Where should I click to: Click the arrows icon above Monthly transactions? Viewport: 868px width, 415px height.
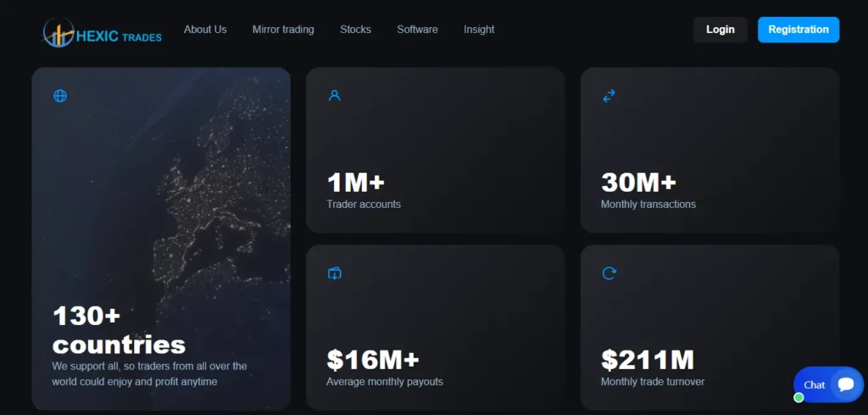tap(609, 96)
